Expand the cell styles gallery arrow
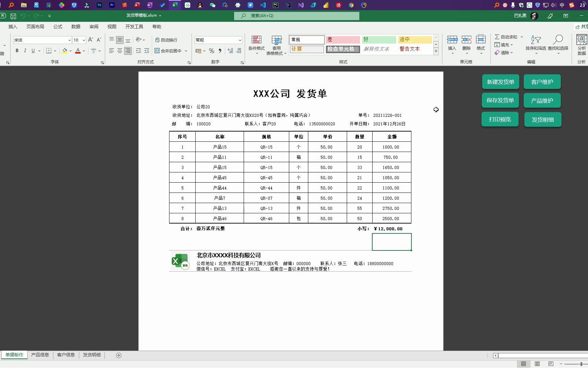The image size is (588, 368). point(436,51)
